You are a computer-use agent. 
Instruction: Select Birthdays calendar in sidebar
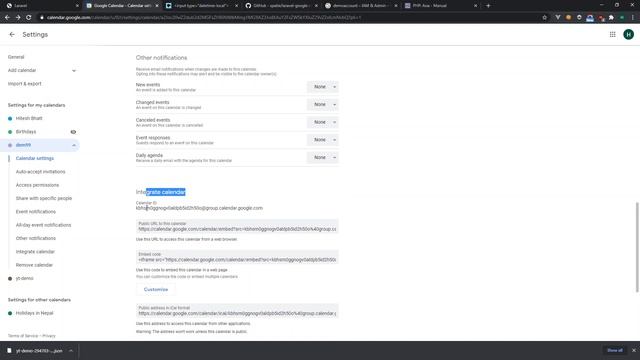pyautogui.click(x=26, y=132)
